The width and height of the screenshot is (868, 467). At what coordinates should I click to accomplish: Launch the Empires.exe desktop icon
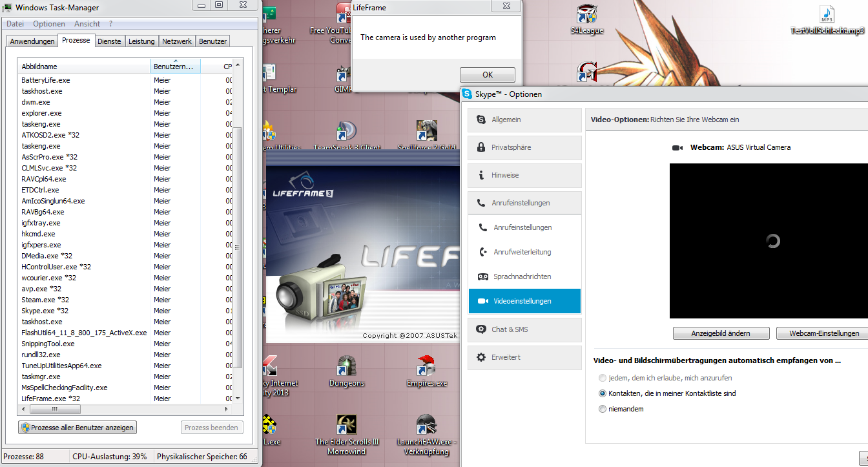[426, 371]
